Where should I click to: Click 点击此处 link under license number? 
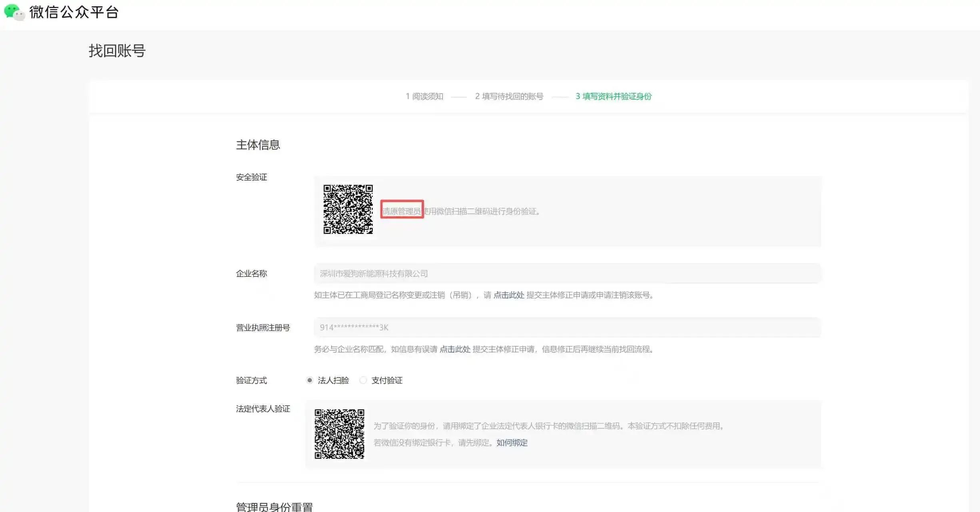[x=455, y=349]
